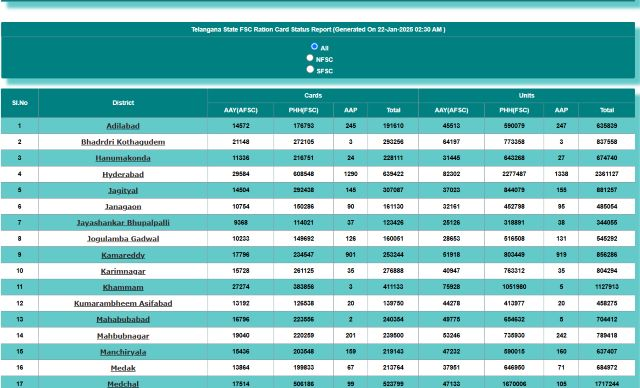This screenshot has width=640, height=388.
Task: Open the Hanumakonda district link
Action: (123, 158)
